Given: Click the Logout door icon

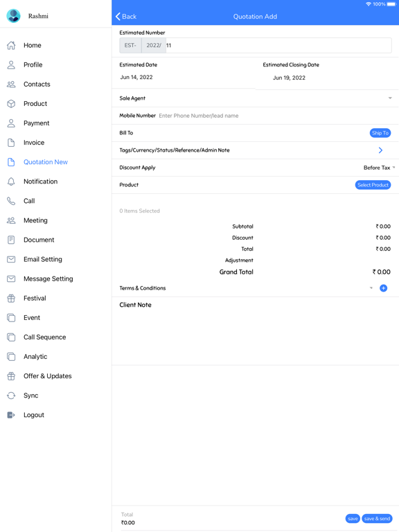Looking at the screenshot, I should click(x=11, y=415).
